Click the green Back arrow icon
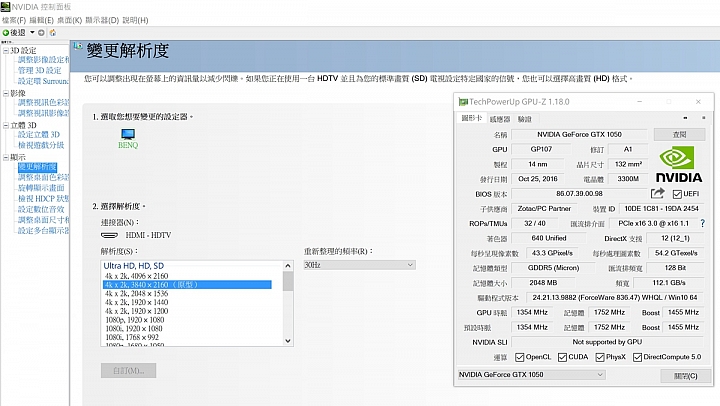The width and height of the screenshot is (720, 406). [x=6, y=33]
